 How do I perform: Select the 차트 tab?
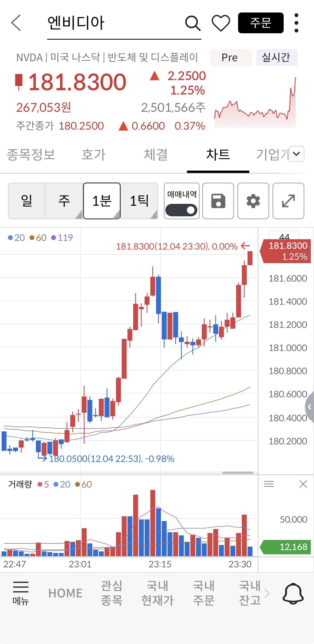click(x=218, y=155)
